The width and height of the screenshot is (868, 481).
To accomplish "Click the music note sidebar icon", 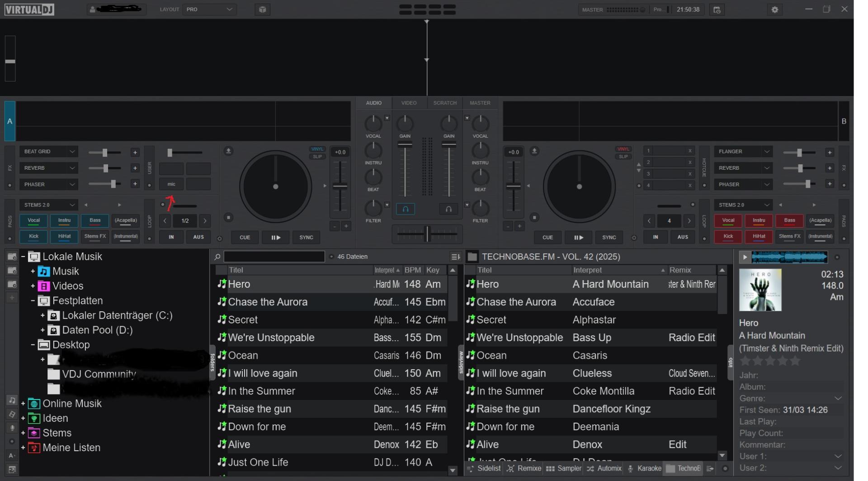I will pos(12,400).
